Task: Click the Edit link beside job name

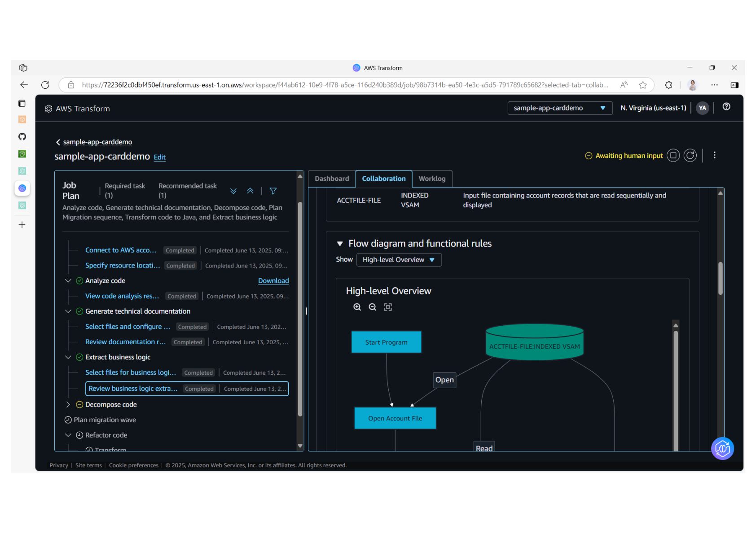Action: (x=160, y=157)
